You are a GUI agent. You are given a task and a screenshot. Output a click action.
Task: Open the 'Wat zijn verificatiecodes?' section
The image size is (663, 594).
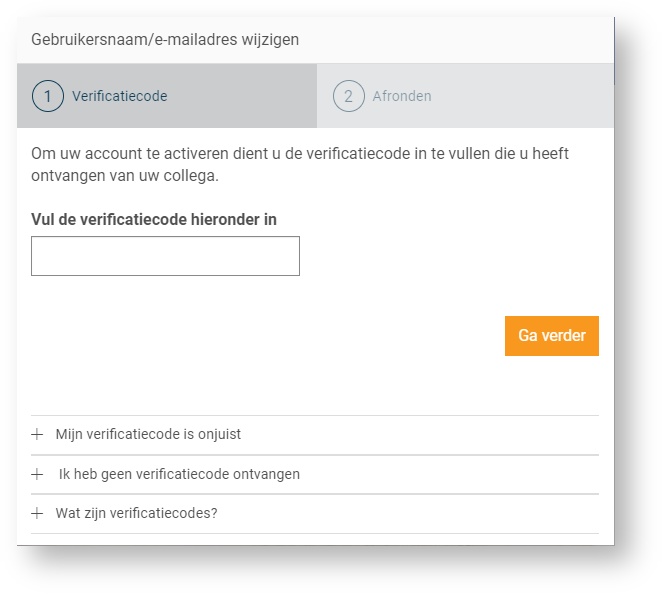[x=136, y=513]
